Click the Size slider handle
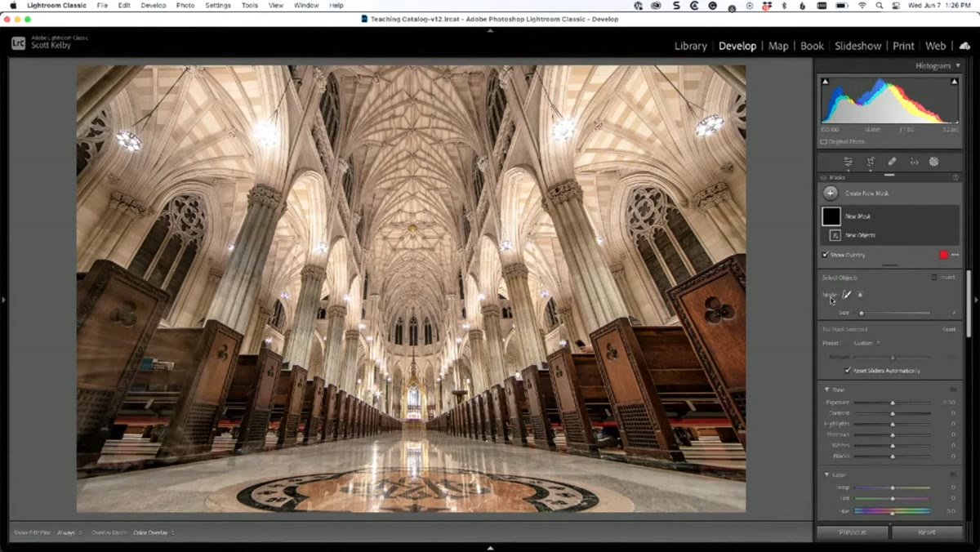Image resolution: width=980 pixels, height=552 pixels. [861, 313]
